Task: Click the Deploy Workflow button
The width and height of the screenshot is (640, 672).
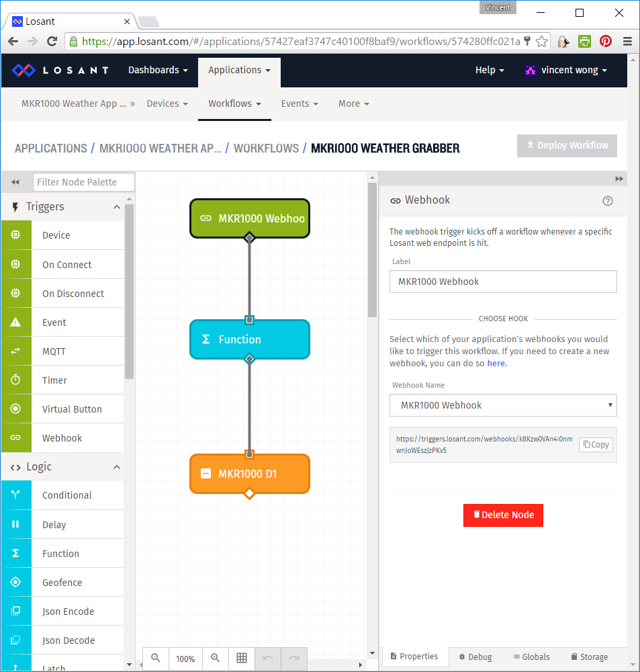Action: (567, 145)
